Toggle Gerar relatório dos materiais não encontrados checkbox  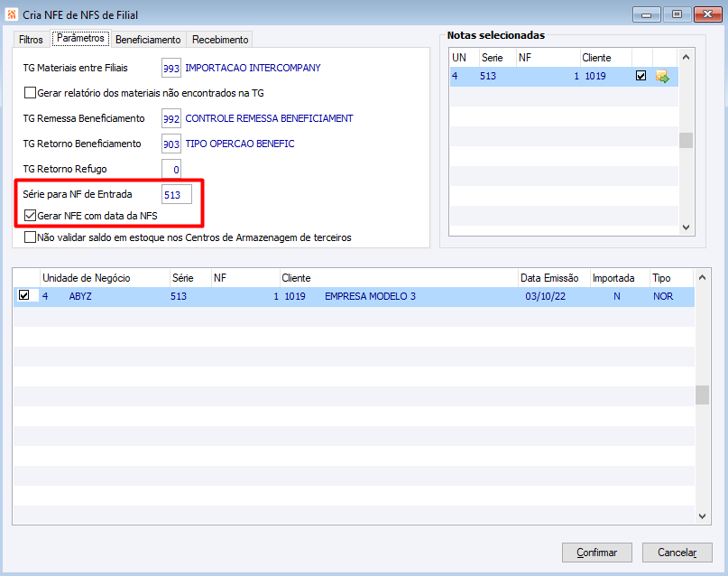30,93
